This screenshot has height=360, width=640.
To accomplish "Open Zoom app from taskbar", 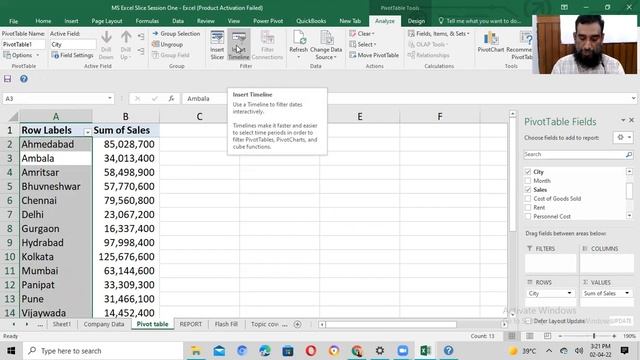I will coord(403,351).
